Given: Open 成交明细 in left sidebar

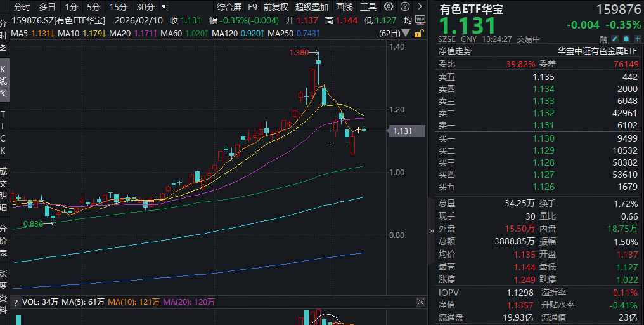Looking at the screenshot, I should coord(4,189).
